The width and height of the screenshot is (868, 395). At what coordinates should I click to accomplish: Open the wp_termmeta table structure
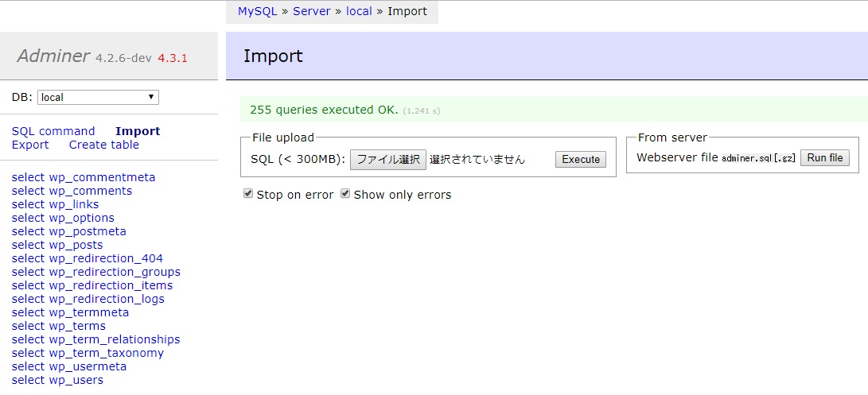pos(88,312)
